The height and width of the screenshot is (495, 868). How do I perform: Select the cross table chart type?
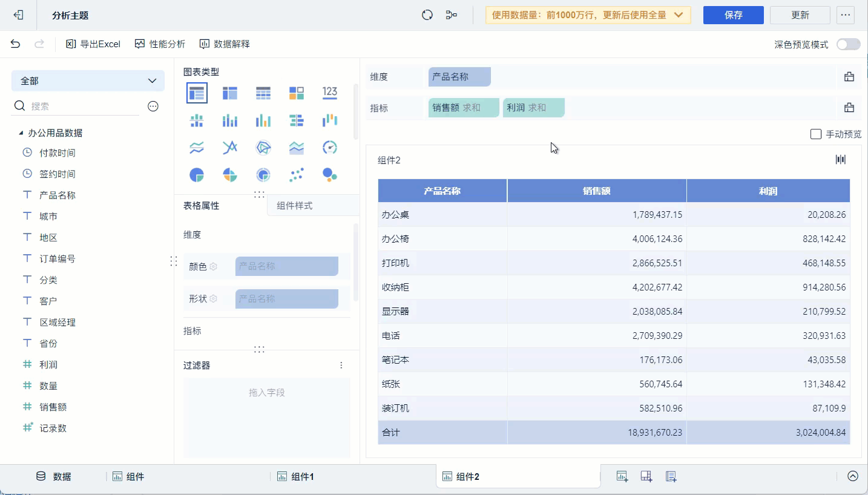point(230,93)
